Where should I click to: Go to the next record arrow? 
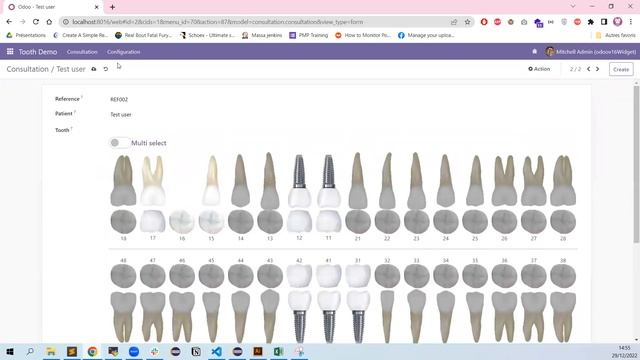[x=598, y=69]
